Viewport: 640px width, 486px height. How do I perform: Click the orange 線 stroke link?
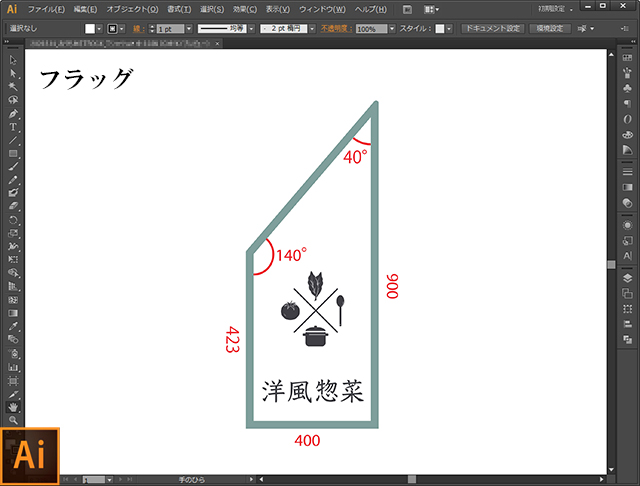(x=138, y=29)
